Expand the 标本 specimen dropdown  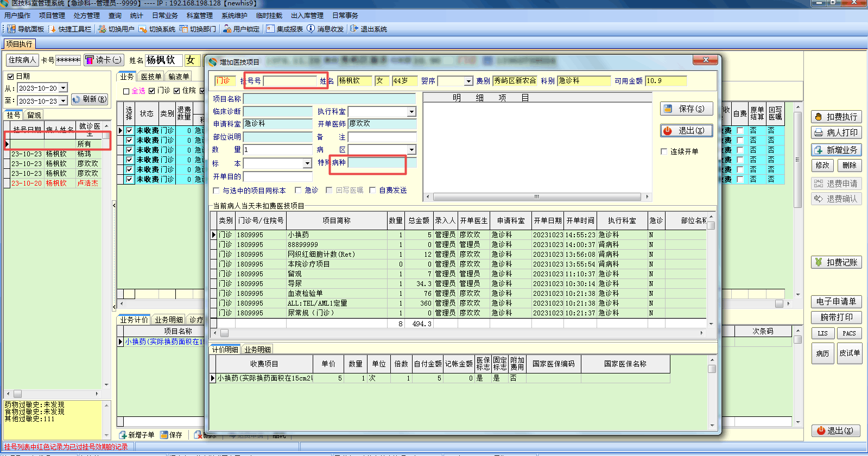click(307, 163)
